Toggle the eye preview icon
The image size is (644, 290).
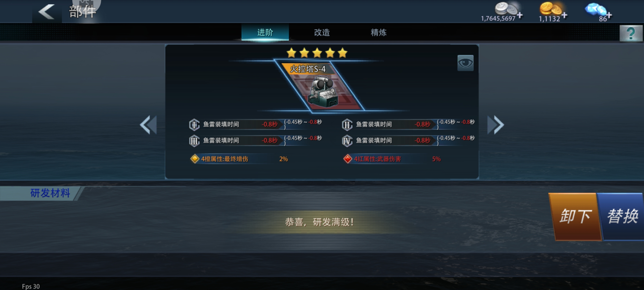pyautogui.click(x=465, y=63)
